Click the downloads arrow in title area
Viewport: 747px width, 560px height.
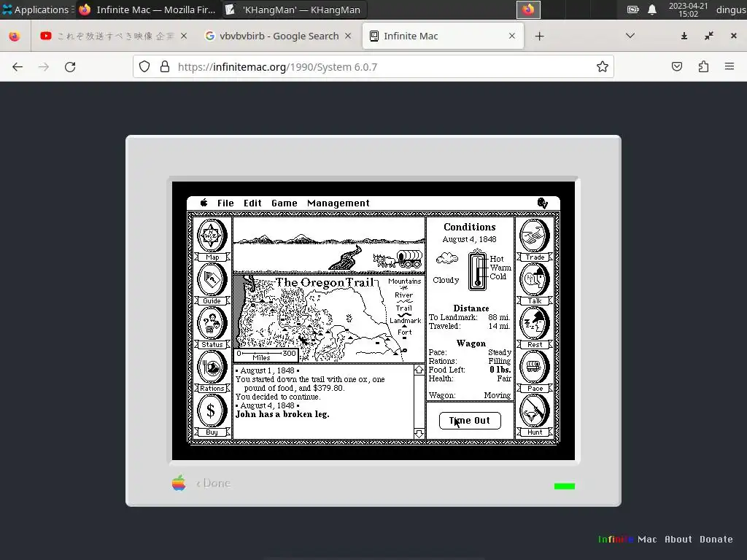(x=684, y=36)
